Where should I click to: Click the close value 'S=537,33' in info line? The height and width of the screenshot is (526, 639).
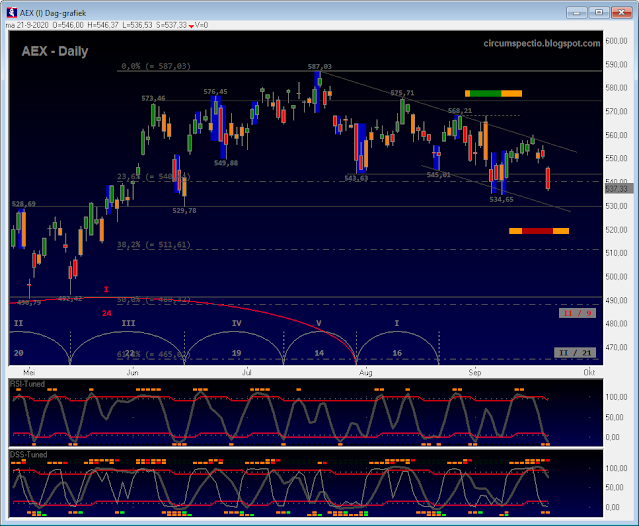[x=172, y=25]
